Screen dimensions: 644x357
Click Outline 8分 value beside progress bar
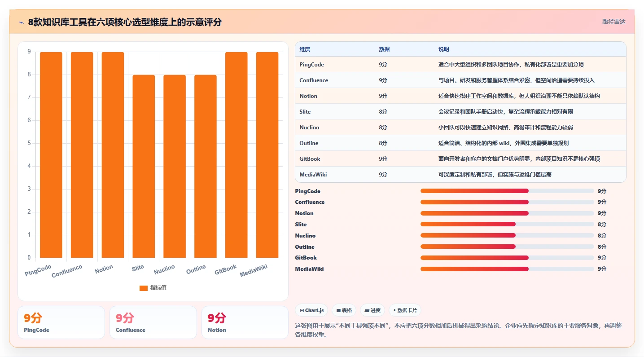pos(602,247)
